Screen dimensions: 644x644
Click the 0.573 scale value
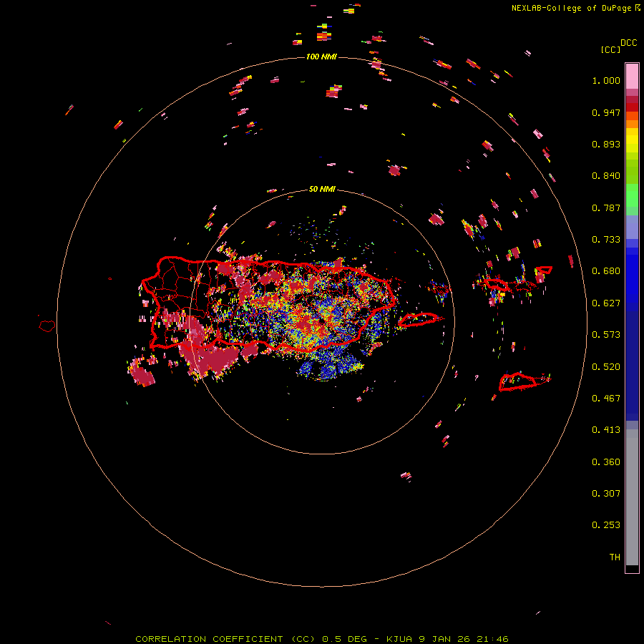tap(606, 335)
